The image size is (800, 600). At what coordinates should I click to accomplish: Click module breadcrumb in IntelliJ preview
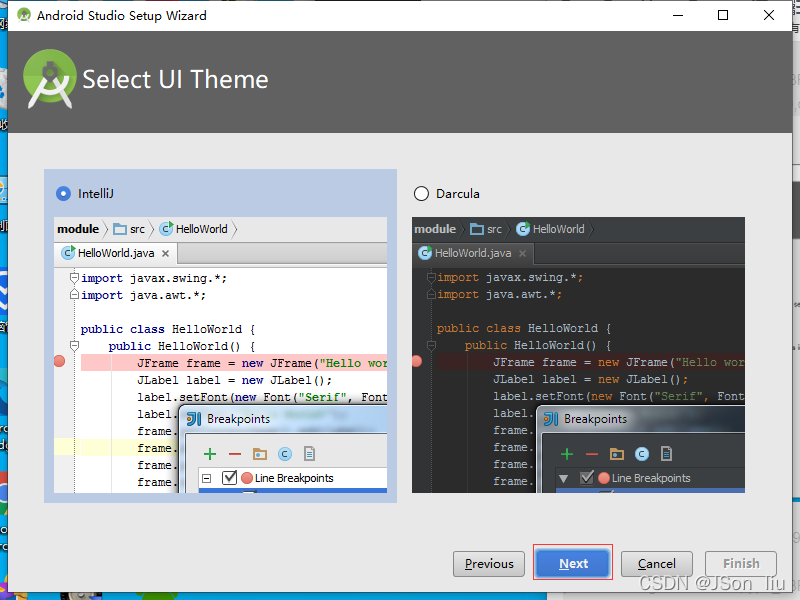point(78,229)
